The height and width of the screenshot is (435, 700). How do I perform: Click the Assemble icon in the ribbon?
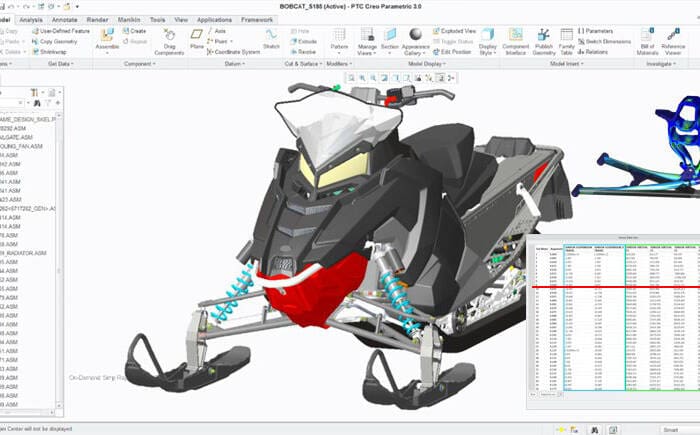[x=107, y=35]
